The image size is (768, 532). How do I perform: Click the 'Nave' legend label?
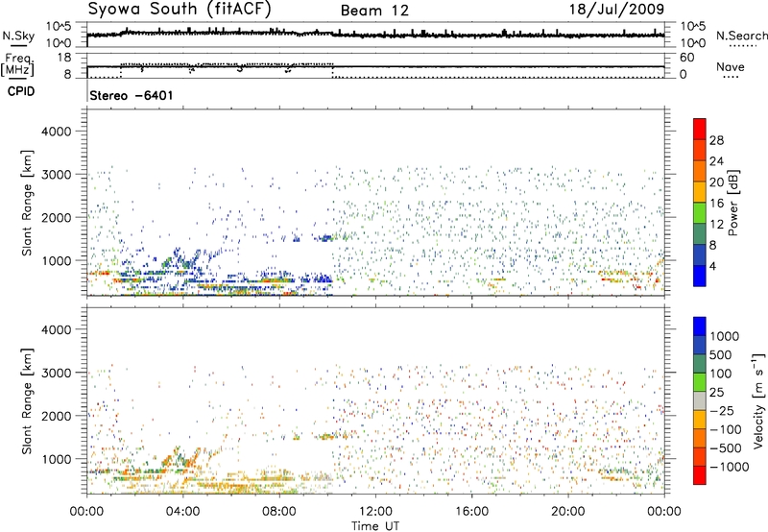[731, 67]
